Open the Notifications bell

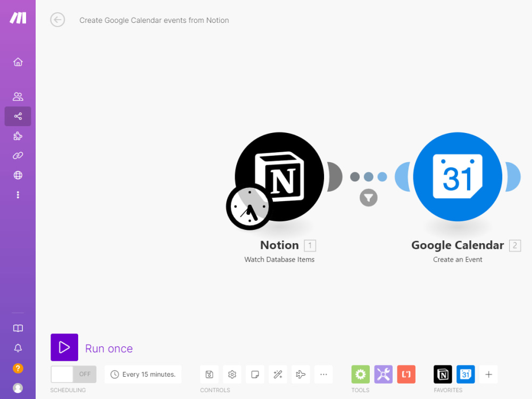pyautogui.click(x=18, y=348)
